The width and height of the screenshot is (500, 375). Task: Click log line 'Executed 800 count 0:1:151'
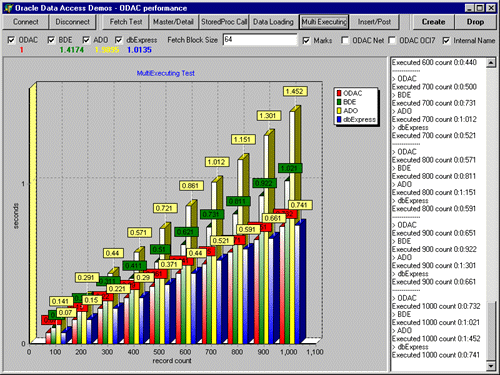[434, 192]
